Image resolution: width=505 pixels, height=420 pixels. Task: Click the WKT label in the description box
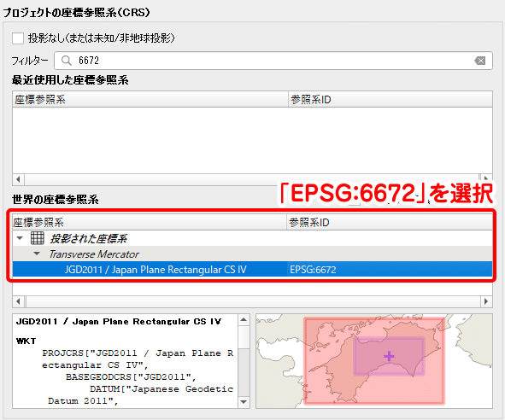pyautogui.click(x=26, y=341)
